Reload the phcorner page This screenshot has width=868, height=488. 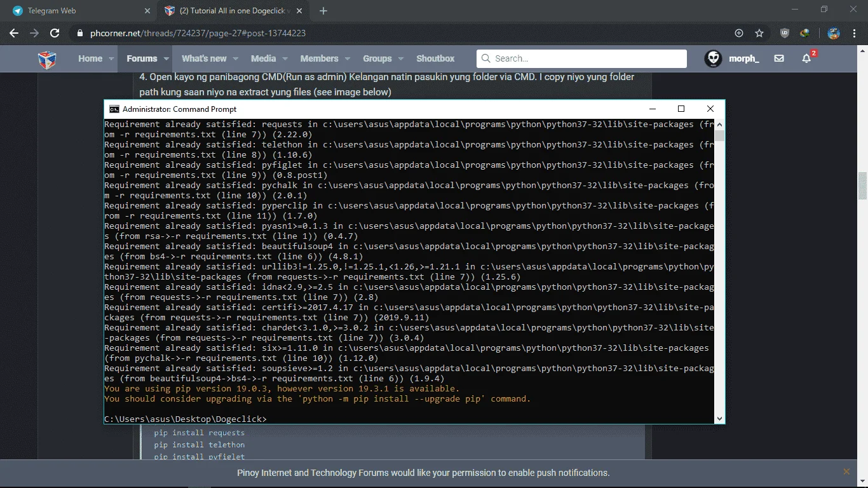coord(55,33)
